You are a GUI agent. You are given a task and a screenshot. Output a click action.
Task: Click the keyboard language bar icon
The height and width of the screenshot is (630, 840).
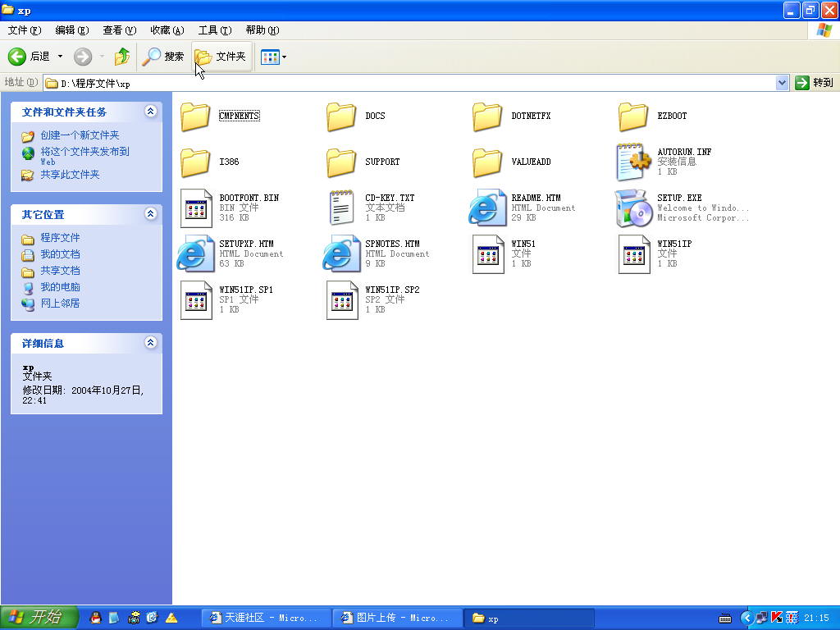(x=725, y=619)
